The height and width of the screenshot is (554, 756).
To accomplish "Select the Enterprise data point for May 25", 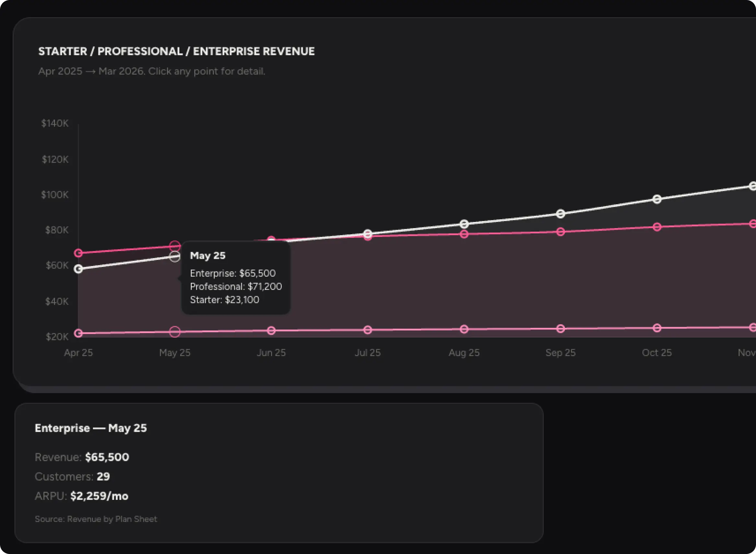I will (175, 257).
